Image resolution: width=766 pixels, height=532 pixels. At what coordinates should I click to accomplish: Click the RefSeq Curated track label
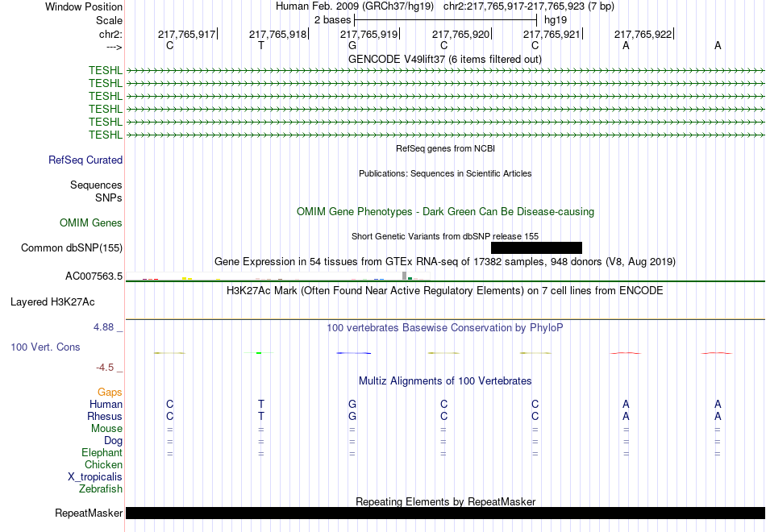tap(85, 160)
